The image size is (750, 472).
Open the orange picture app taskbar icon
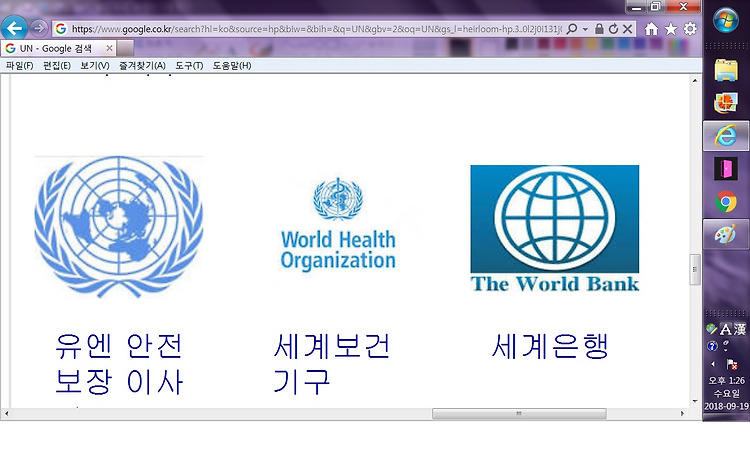point(726,103)
